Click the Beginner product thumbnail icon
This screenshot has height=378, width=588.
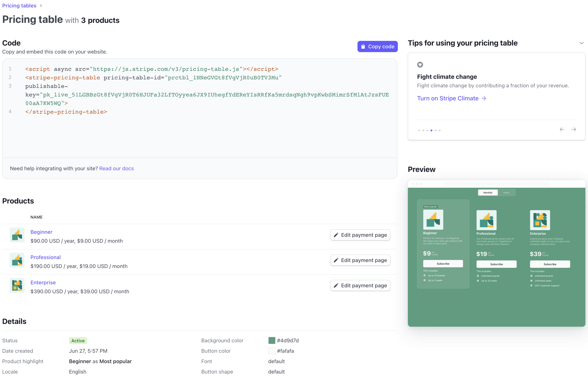click(x=17, y=235)
